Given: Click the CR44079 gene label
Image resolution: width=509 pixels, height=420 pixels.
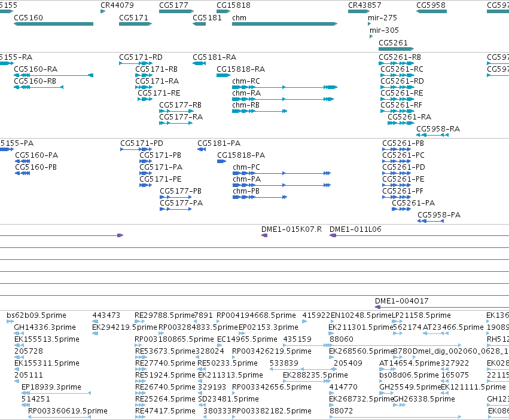Looking at the screenshot, I should click(x=117, y=5).
